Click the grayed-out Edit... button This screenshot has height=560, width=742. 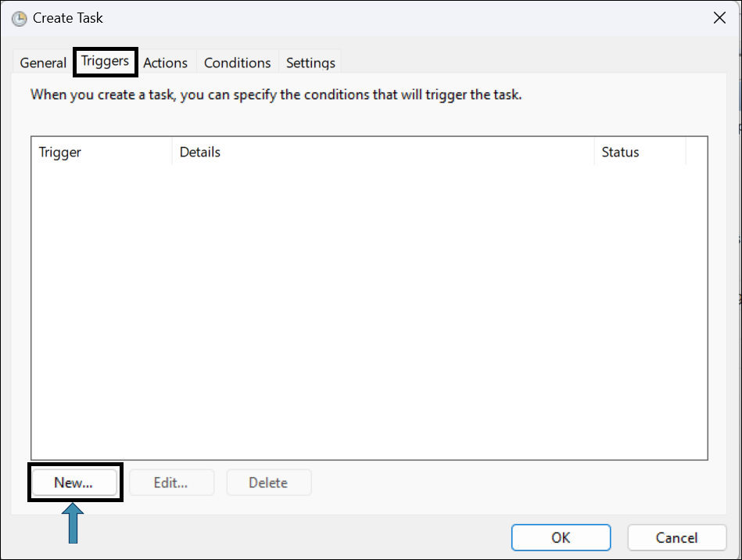coord(170,483)
